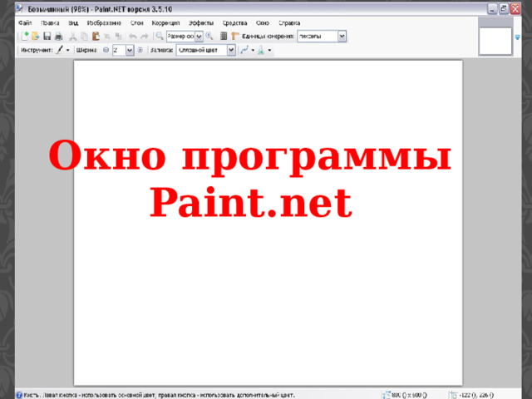Open the units of measurement dropdown

pyautogui.click(x=342, y=36)
